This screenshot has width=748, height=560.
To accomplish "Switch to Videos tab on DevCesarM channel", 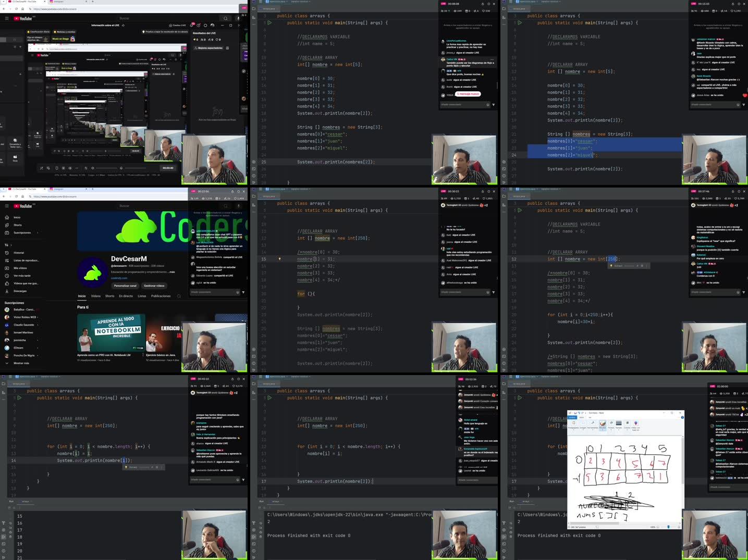I will (x=96, y=296).
